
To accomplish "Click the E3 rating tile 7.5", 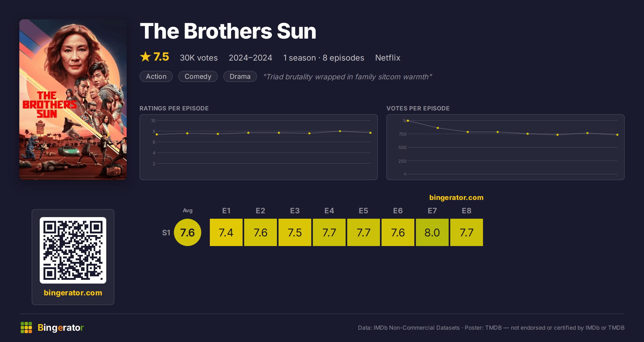I will 295,232.
